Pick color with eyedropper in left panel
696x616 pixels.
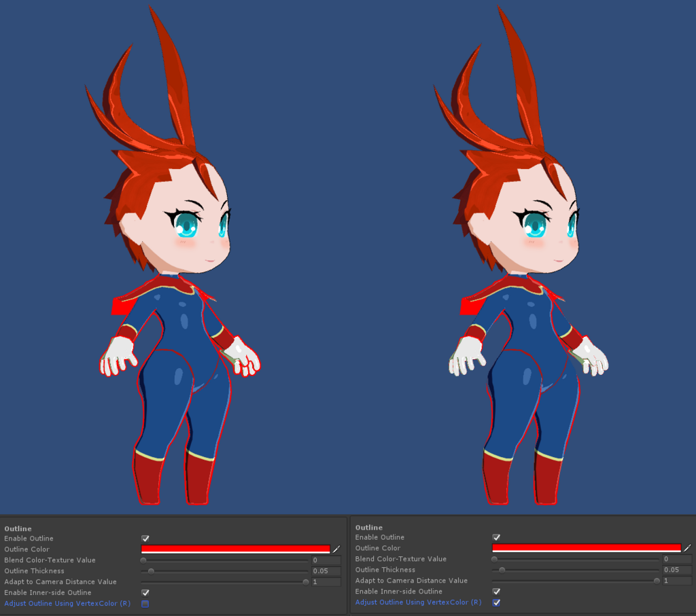pyautogui.click(x=336, y=549)
